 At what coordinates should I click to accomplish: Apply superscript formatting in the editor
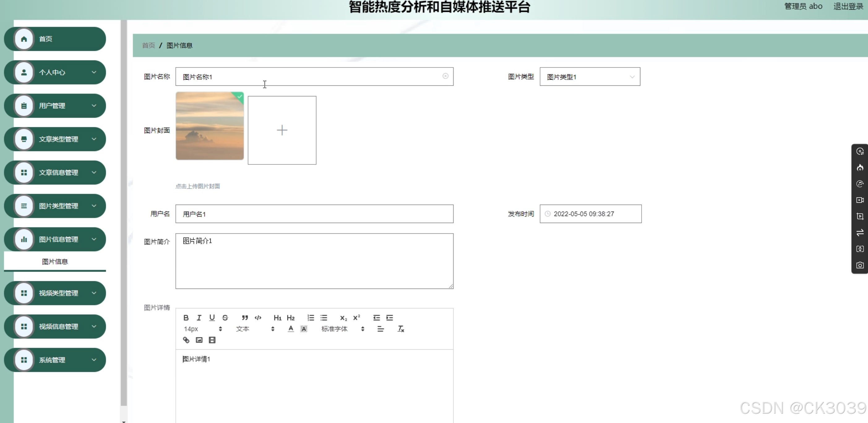click(x=356, y=317)
